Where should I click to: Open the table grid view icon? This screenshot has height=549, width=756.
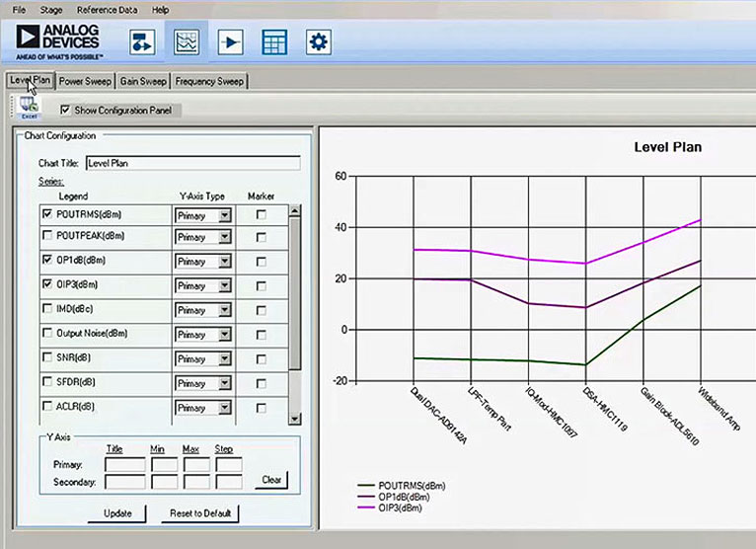pos(274,41)
